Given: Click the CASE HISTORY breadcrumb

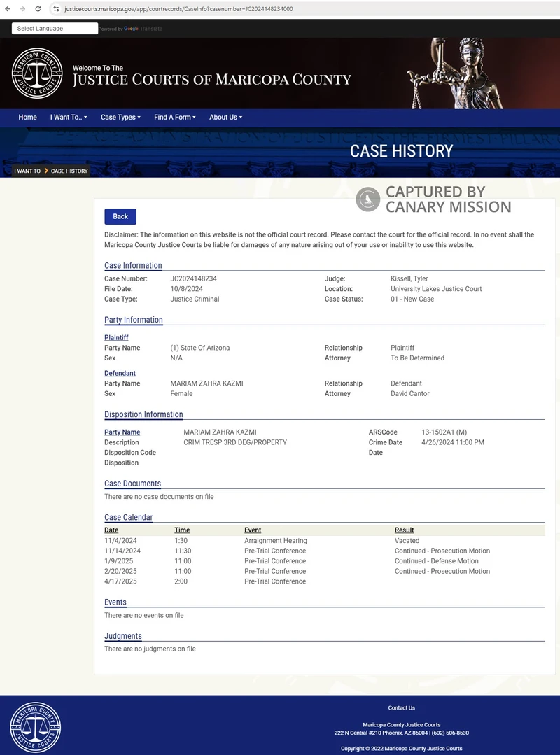Looking at the screenshot, I should [69, 171].
